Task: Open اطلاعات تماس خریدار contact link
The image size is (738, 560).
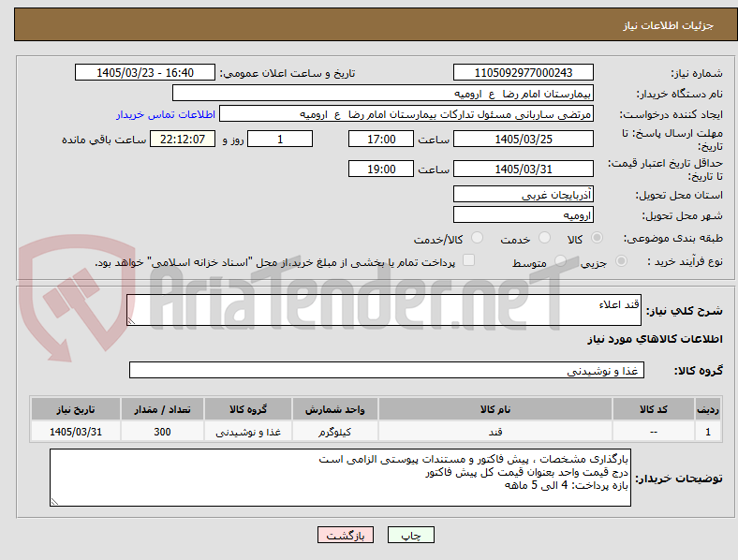Action: point(166,114)
